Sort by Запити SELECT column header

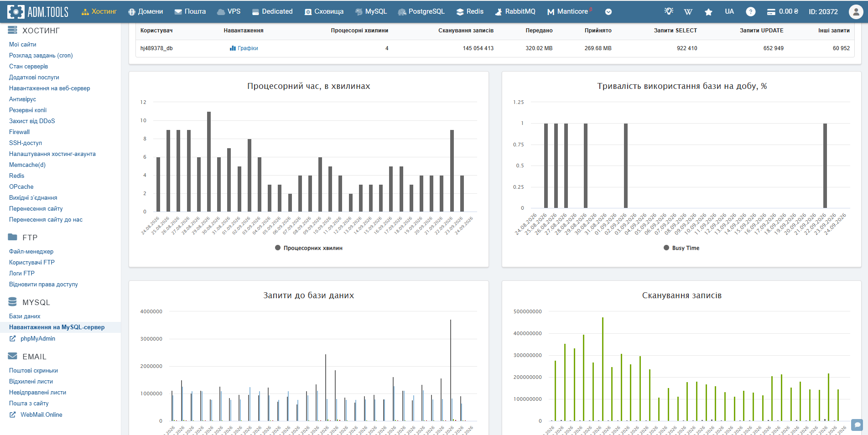pyautogui.click(x=675, y=31)
